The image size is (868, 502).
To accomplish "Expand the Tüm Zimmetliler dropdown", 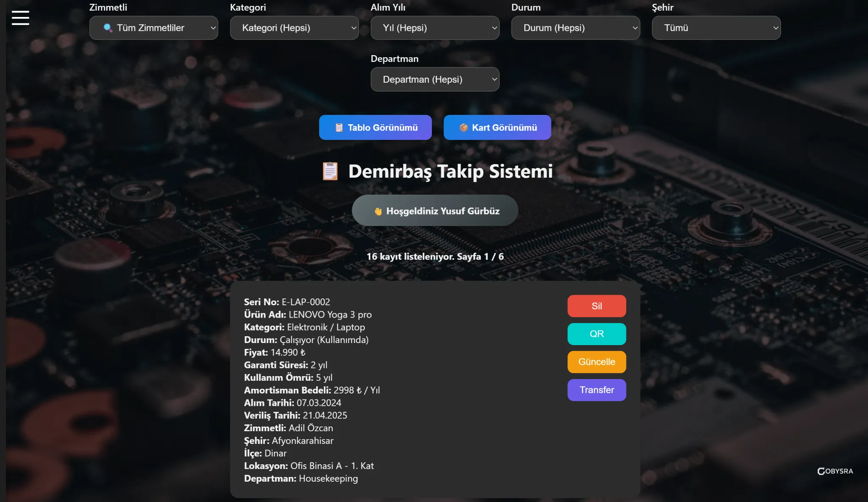I will tap(153, 28).
